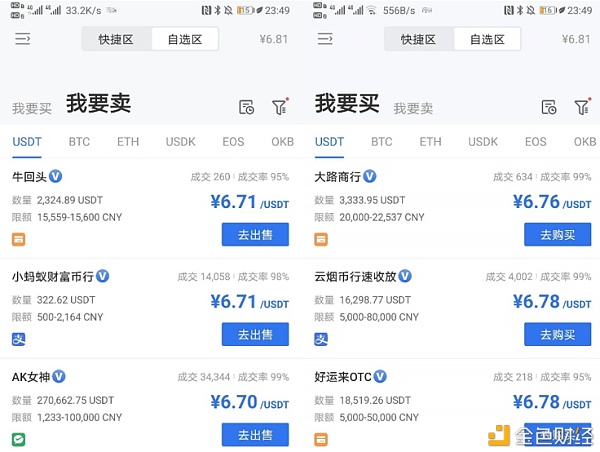Tap bank card payment icon of 好运来OTC
Viewport: 600px width, 452px height.
(321, 439)
